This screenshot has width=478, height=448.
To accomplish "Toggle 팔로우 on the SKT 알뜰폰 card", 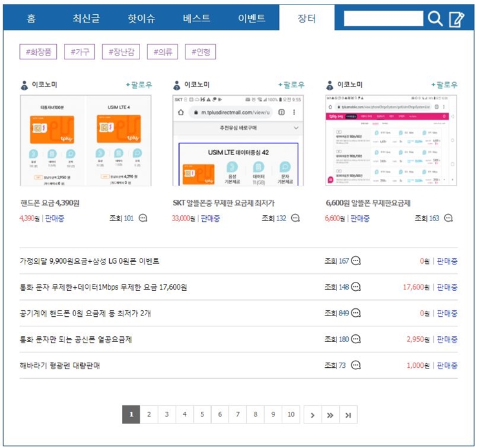I will pos(291,85).
